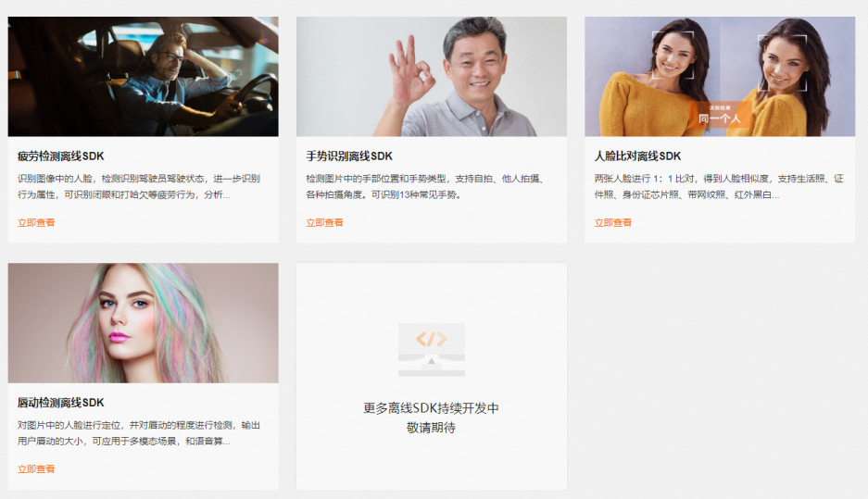The image size is (868, 499).
Task: Click the face comparison description text
Action: tap(719, 186)
